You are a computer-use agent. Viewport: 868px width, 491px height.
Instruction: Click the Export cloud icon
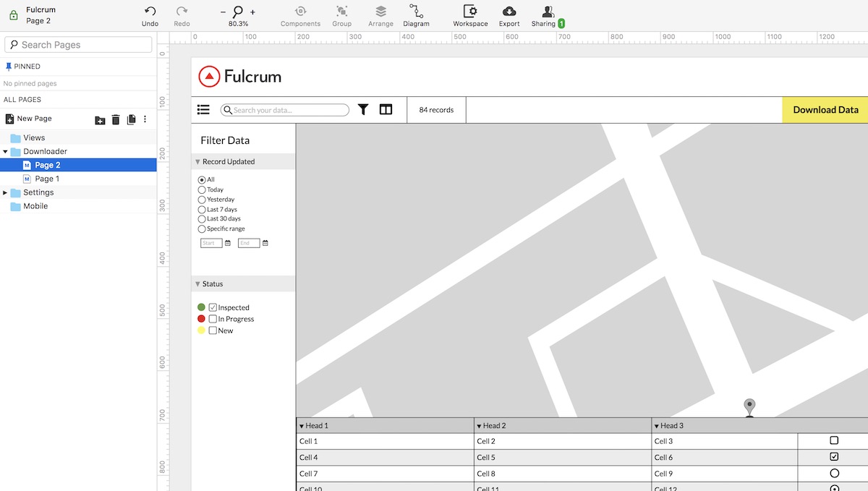pyautogui.click(x=509, y=12)
